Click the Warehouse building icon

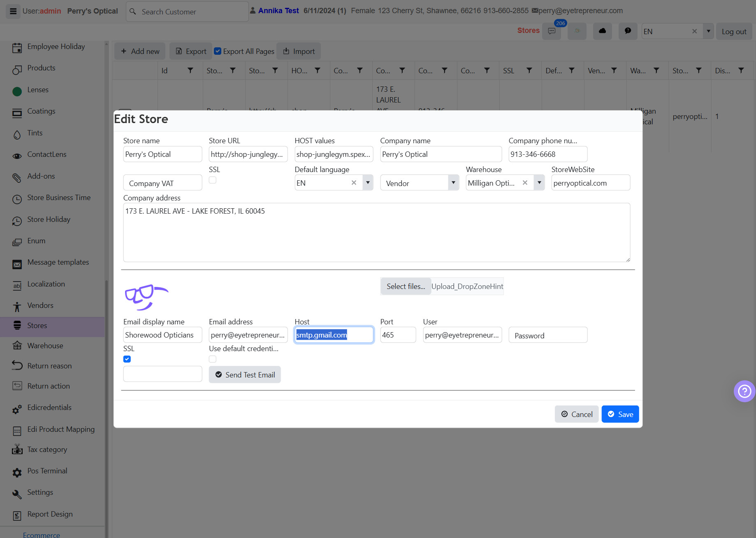pos(17,346)
